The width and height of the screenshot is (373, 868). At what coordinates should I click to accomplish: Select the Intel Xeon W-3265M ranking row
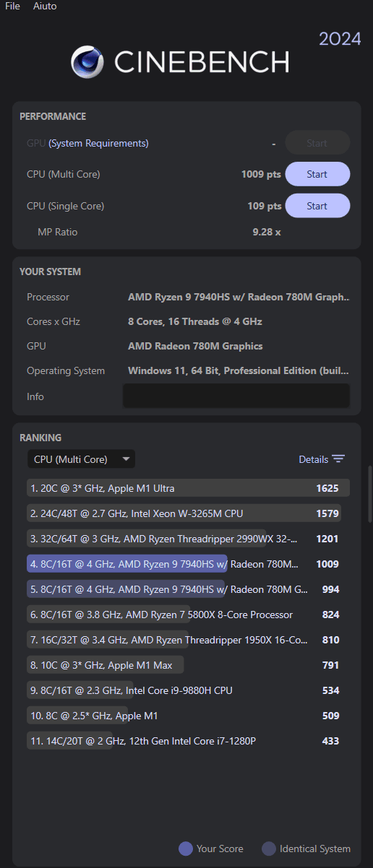point(188,513)
